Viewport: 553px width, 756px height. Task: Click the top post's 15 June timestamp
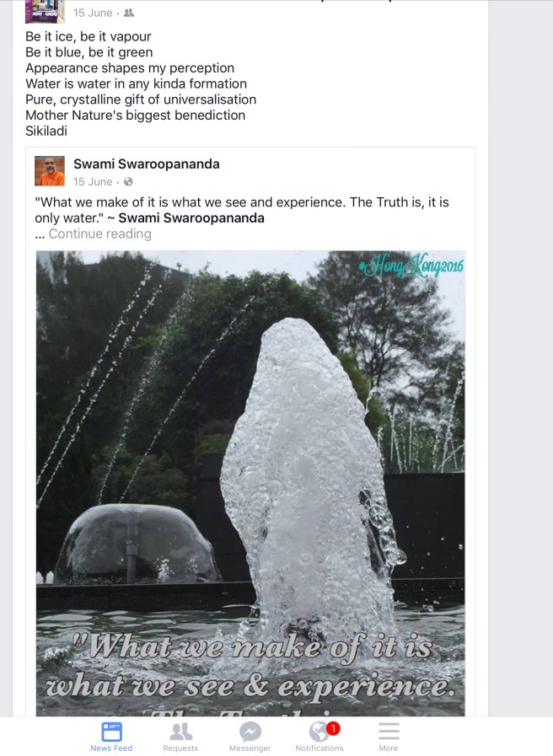tap(93, 13)
